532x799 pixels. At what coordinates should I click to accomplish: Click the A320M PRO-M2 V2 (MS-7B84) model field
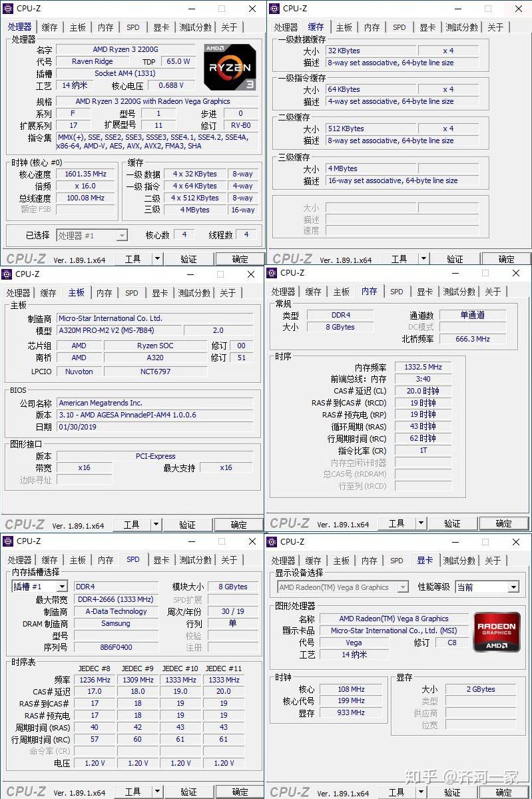point(119,330)
